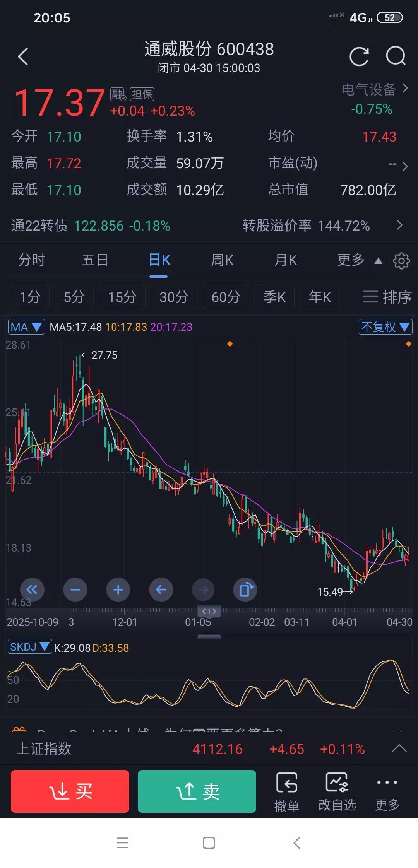Open 撤单 cancel order
418x868 pixels.
(286, 792)
